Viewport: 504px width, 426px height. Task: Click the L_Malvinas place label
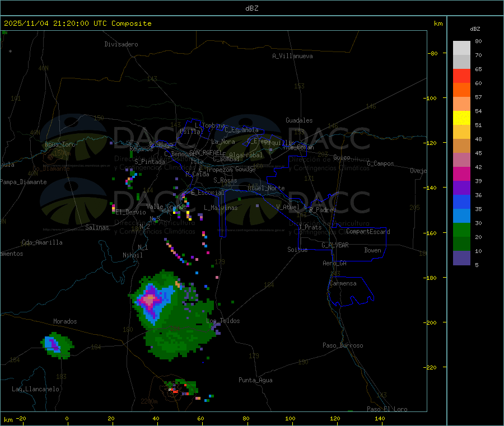pyautogui.click(x=221, y=208)
